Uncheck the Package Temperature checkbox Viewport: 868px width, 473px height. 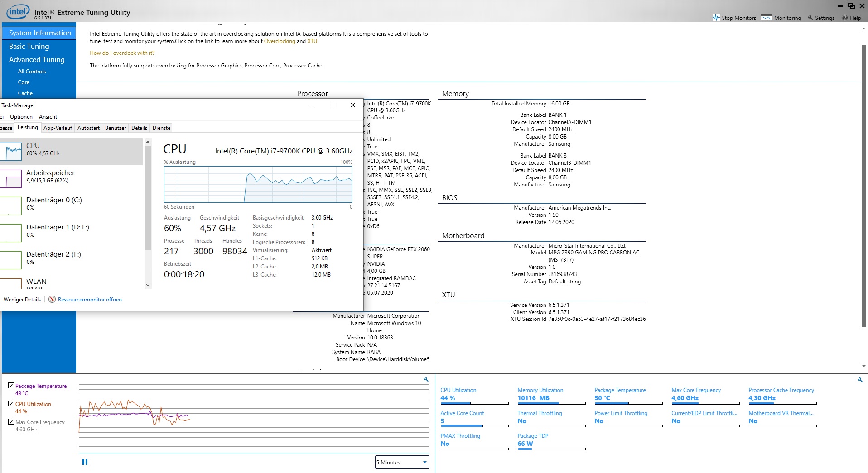click(x=11, y=386)
